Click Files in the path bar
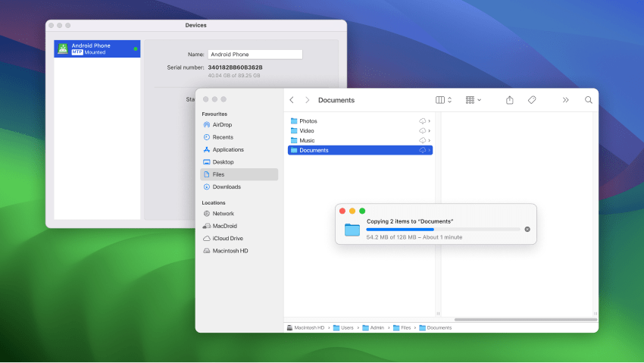This screenshot has height=363, width=644. coord(402,327)
